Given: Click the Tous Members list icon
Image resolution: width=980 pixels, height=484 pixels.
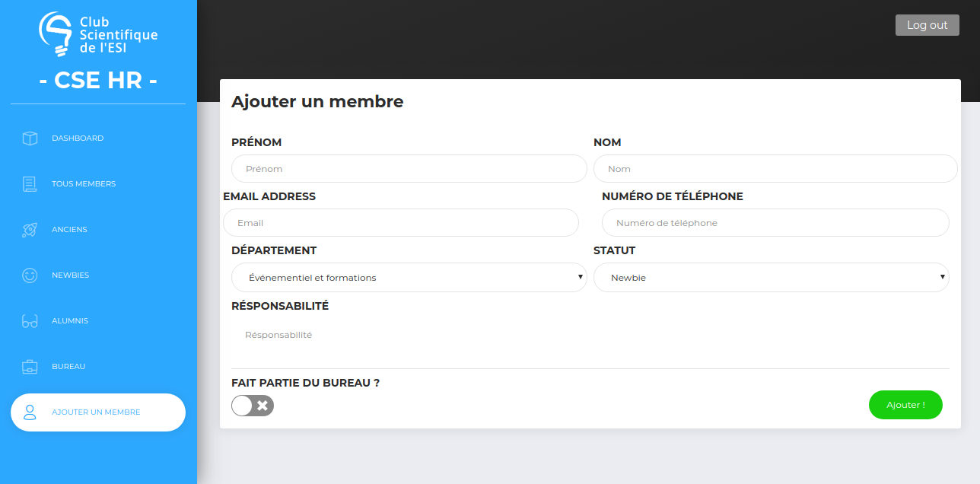Looking at the screenshot, I should (x=30, y=184).
